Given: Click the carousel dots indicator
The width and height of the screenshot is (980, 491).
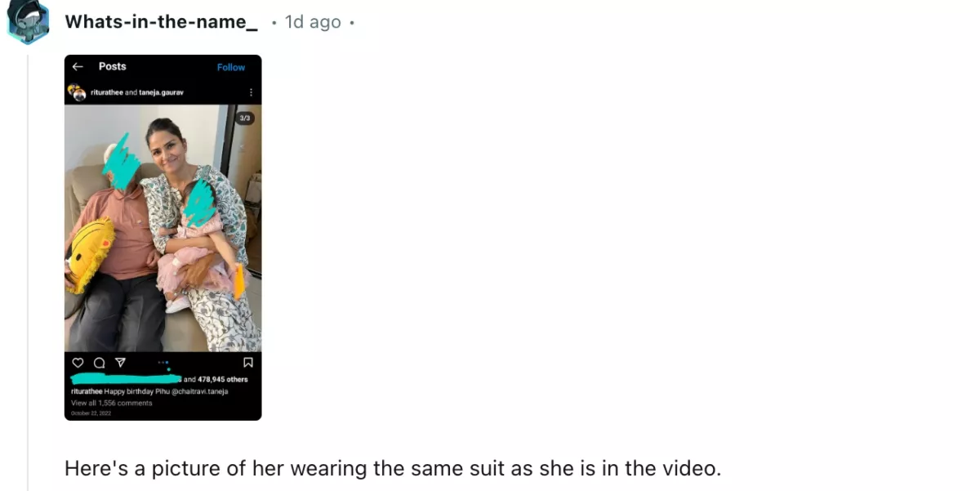Looking at the screenshot, I should coord(163,362).
